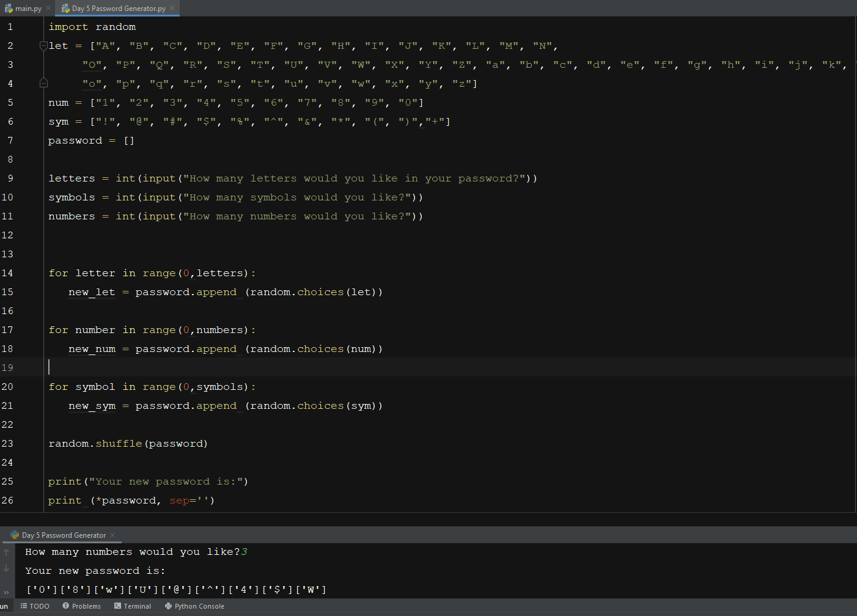Close the Day 5 Password Generator run tab

pos(112,535)
